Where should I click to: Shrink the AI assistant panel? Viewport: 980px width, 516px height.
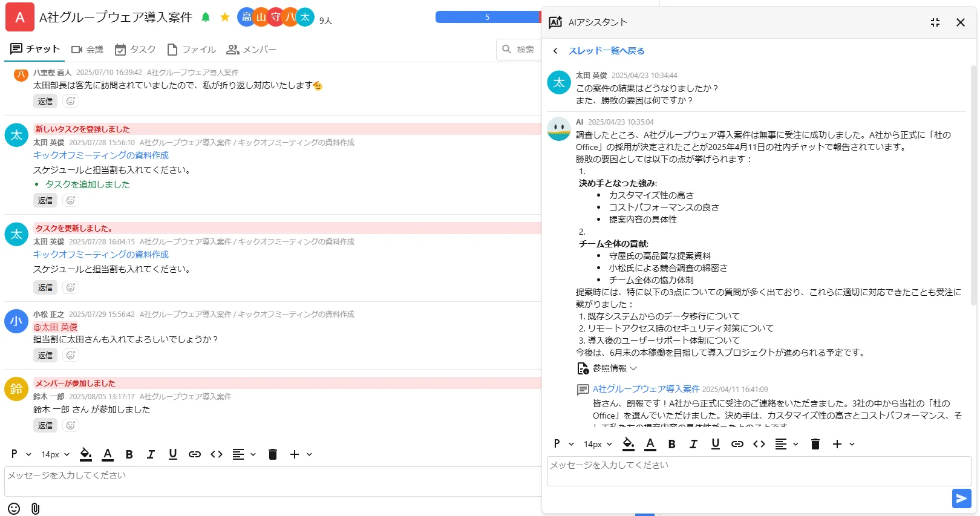click(x=935, y=22)
